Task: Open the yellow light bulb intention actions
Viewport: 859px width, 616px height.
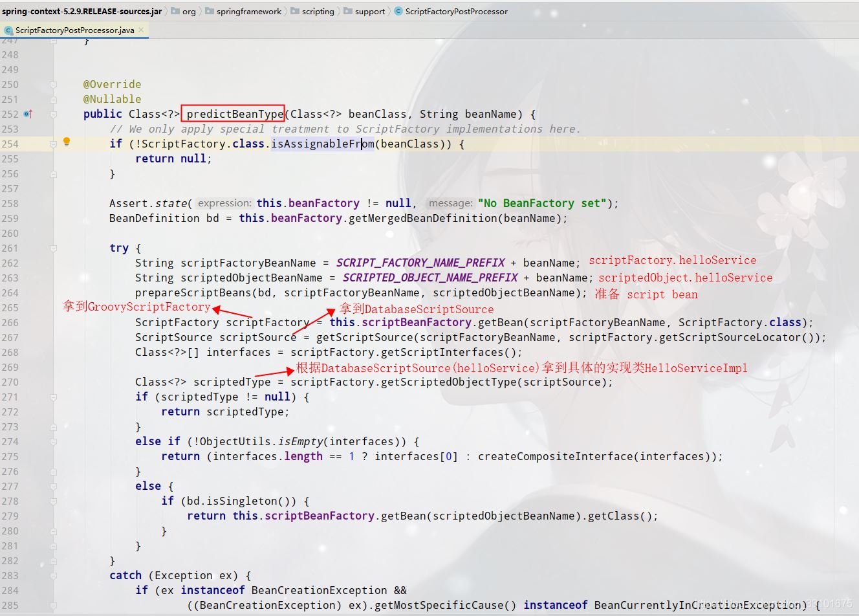Action: [x=66, y=142]
